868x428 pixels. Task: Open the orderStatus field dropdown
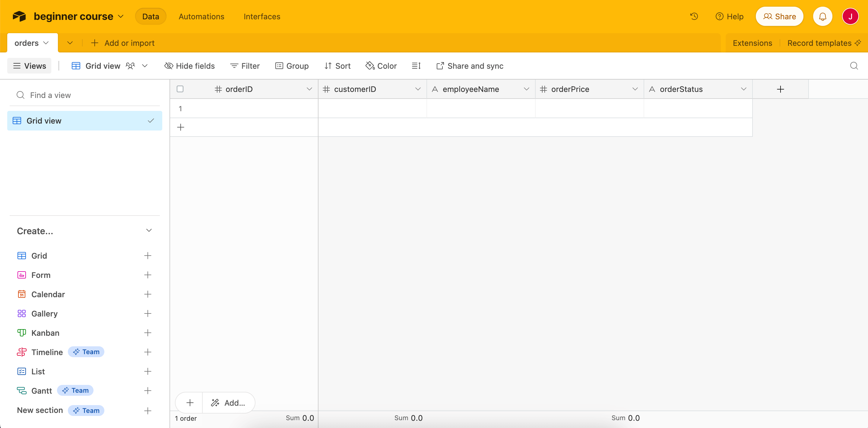[x=744, y=89]
